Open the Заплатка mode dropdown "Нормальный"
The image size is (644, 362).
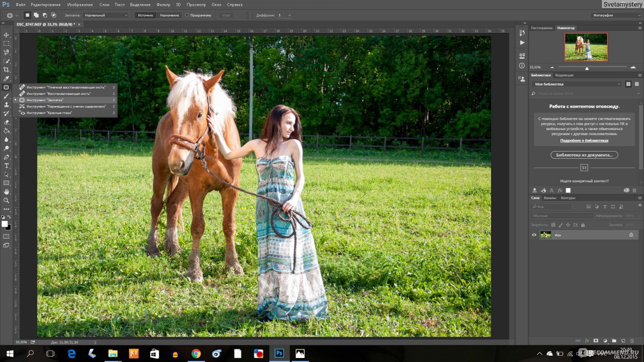tap(106, 15)
